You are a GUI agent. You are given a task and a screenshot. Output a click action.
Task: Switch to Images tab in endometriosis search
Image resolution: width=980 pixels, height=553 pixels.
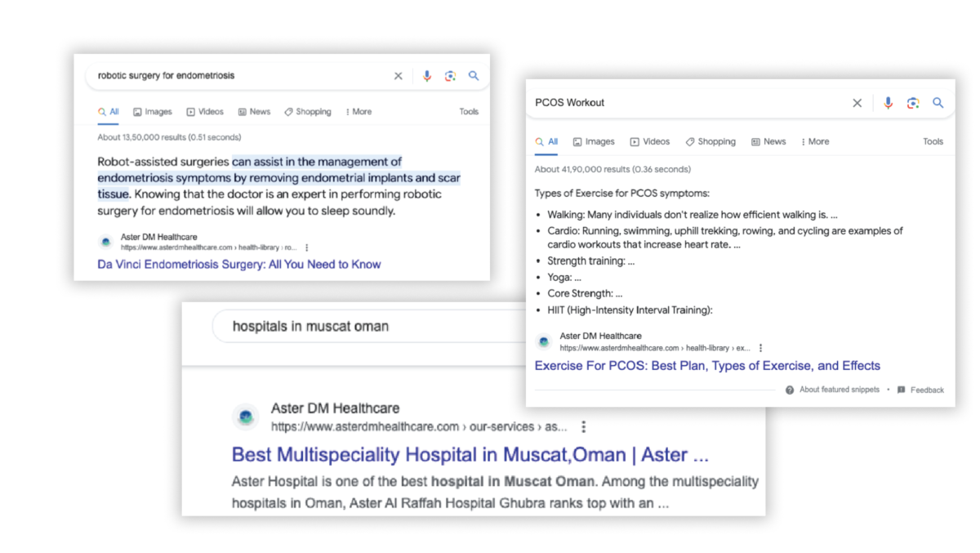pos(153,112)
